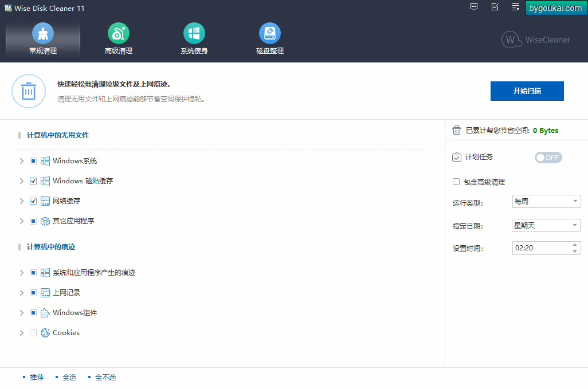Image resolution: width=588 pixels, height=389 pixels.
Task: Open the 磁盘整理 disk icon
Action: click(x=269, y=33)
